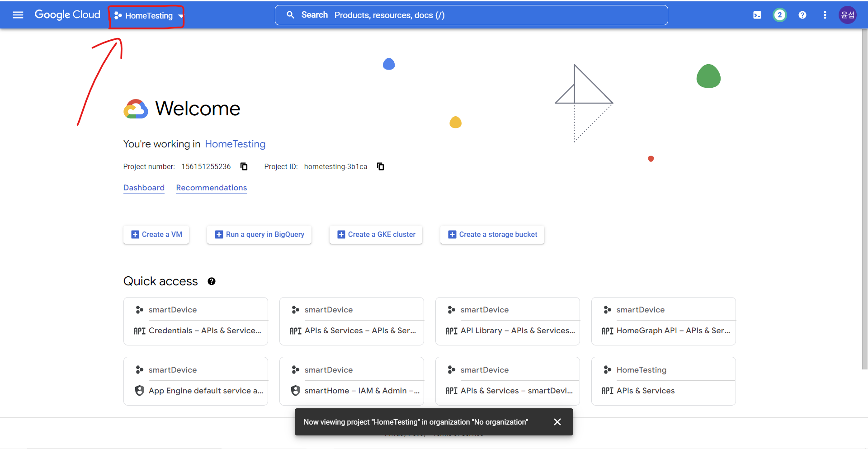868x449 pixels.
Task: Open APIs & Services – smartDevi... card
Action: [x=508, y=381]
